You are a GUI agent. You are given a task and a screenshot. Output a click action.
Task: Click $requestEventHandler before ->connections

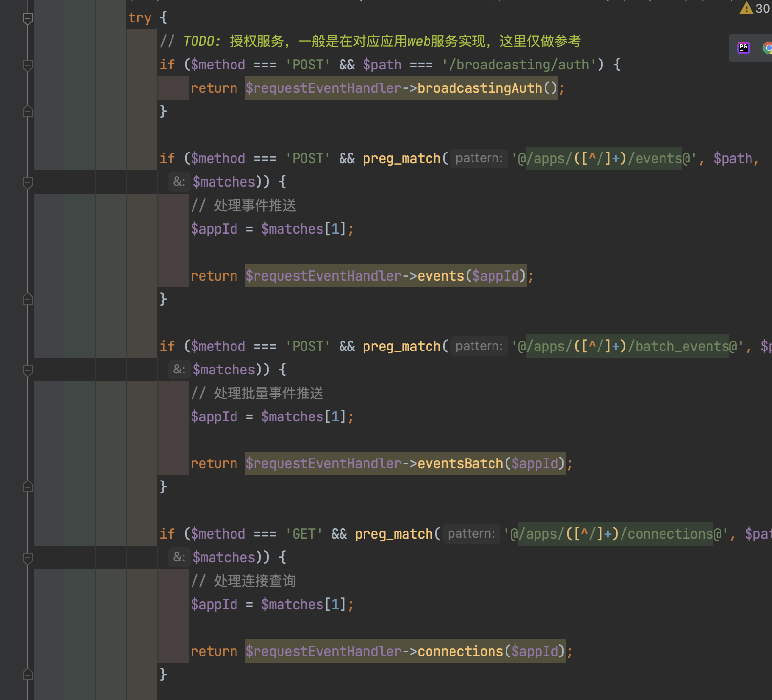click(x=323, y=651)
